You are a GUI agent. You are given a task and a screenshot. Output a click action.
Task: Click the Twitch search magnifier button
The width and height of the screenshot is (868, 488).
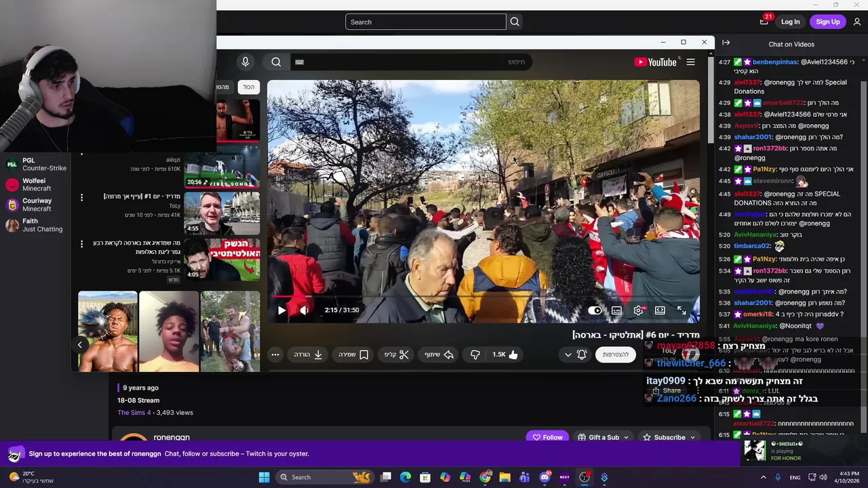tap(515, 22)
